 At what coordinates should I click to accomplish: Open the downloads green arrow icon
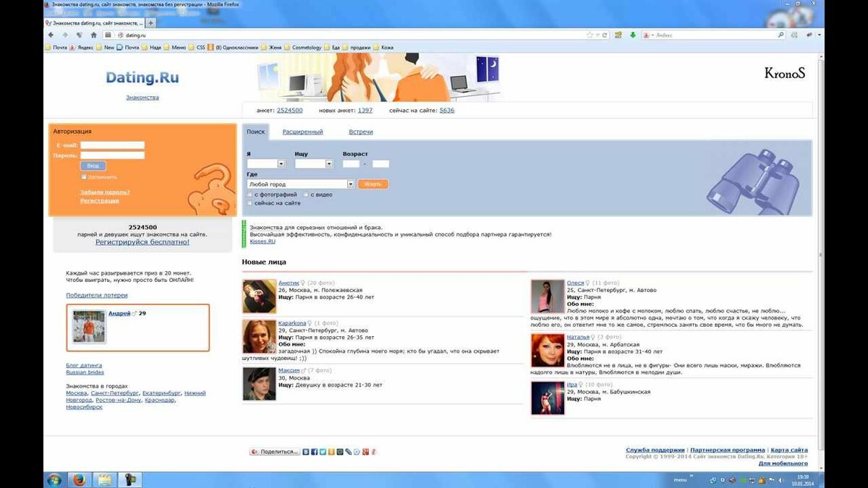[632, 35]
